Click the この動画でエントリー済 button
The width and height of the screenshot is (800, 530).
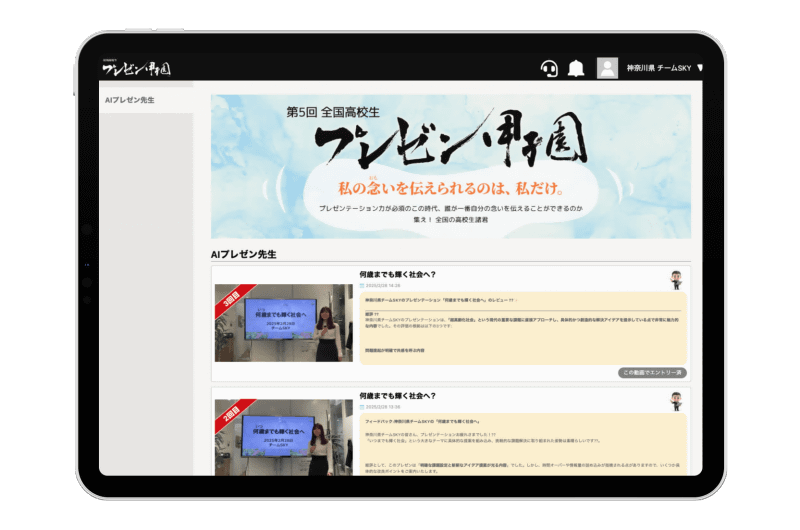[652, 373]
